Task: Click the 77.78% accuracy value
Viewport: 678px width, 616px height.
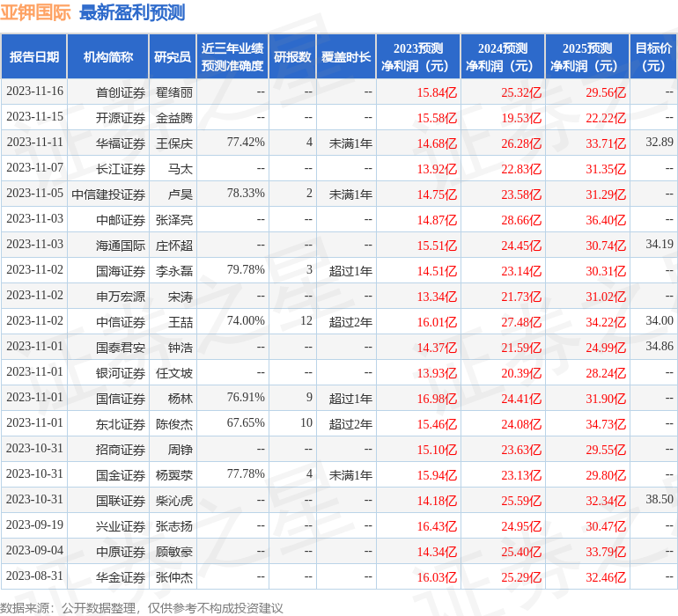Action: [x=246, y=473]
